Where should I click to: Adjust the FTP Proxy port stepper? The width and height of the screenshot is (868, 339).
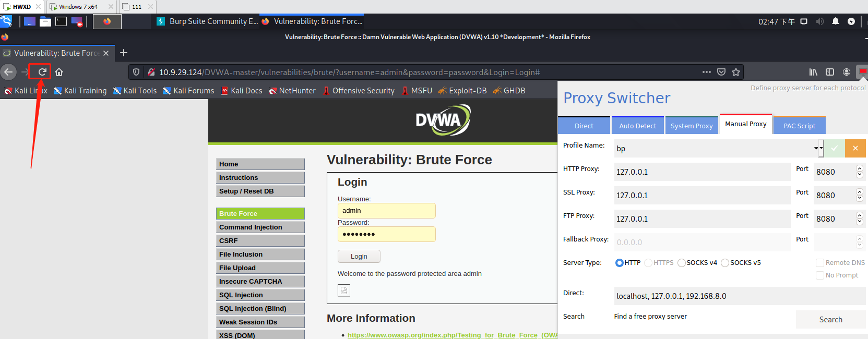[860, 219]
